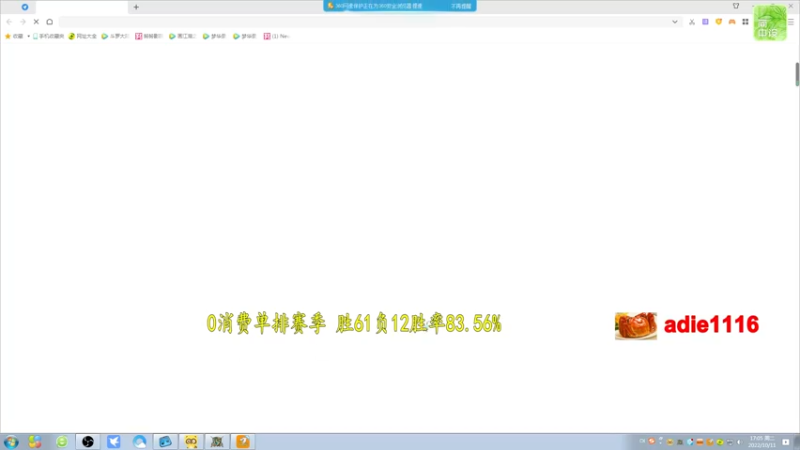Open the blue bird app taskbar icon
Image resolution: width=800 pixels, height=450 pixels.
point(114,442)
